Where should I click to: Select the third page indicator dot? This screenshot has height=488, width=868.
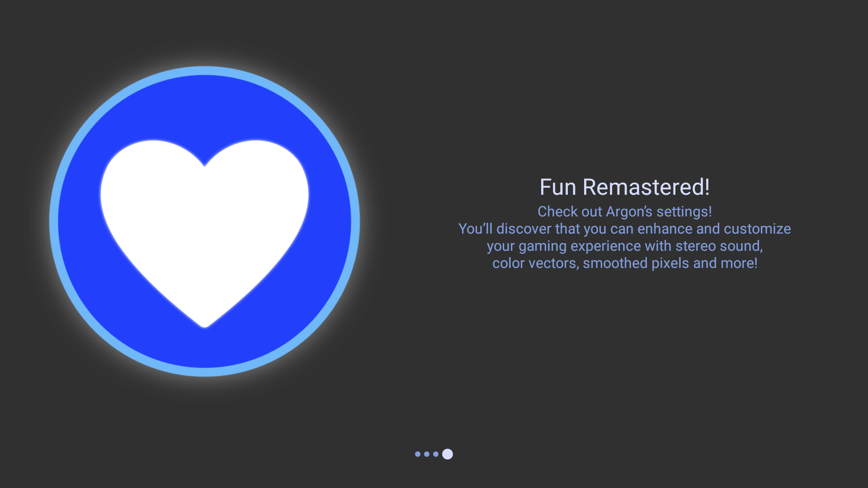(436, 454)
